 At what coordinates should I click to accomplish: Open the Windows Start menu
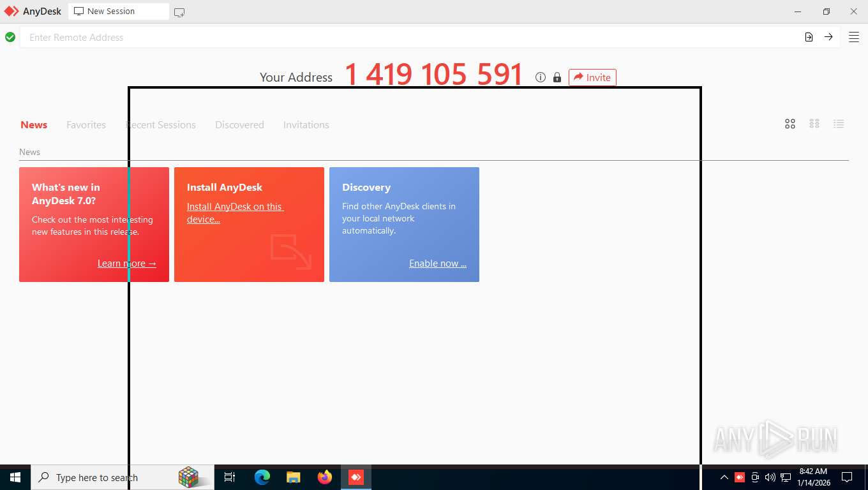tap(15, 477)
